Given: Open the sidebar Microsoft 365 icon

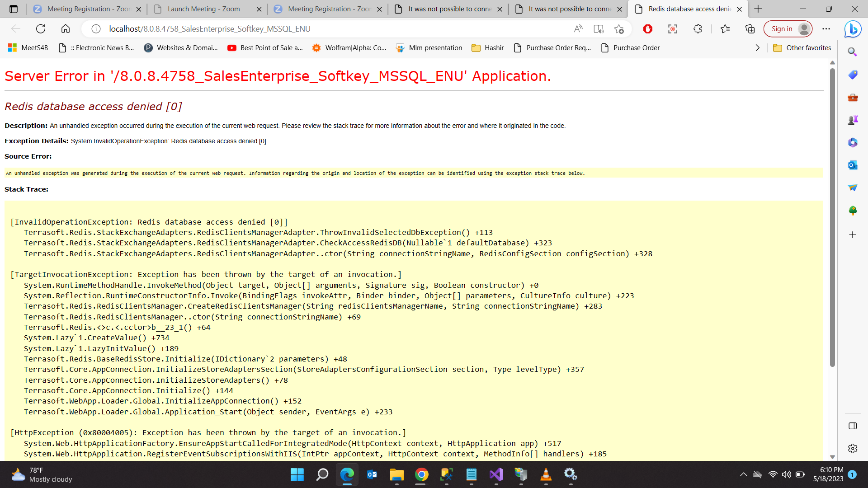Looking at the screenshot, I should click(853, 142).
